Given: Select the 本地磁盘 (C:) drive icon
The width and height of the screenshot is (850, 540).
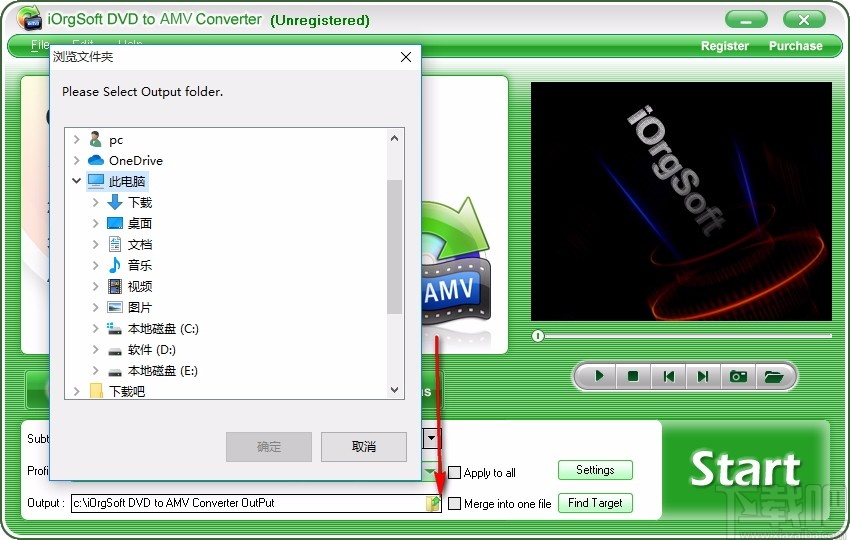Looking at the screenshot, I should (x=114, y=328).
